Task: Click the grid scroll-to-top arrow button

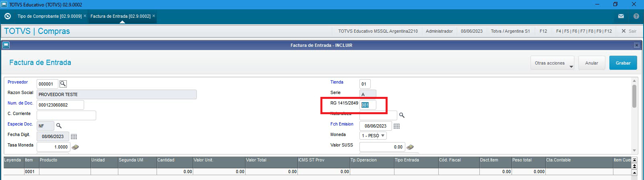Action: click(635, 160)
